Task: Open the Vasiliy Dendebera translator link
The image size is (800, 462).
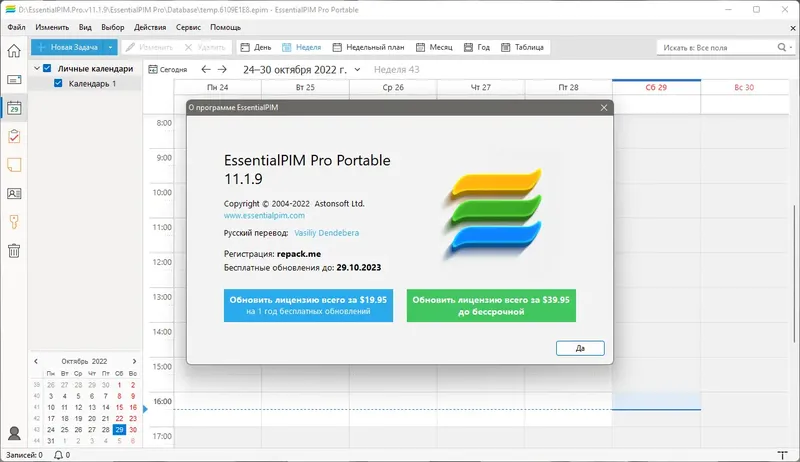Action: click(327, 233)
